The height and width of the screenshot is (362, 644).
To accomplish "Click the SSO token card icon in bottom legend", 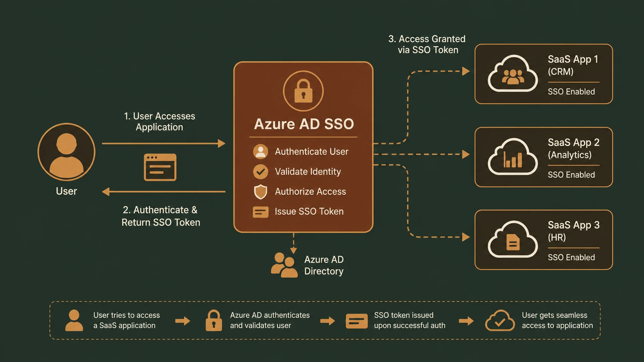I will pos(357,321).
